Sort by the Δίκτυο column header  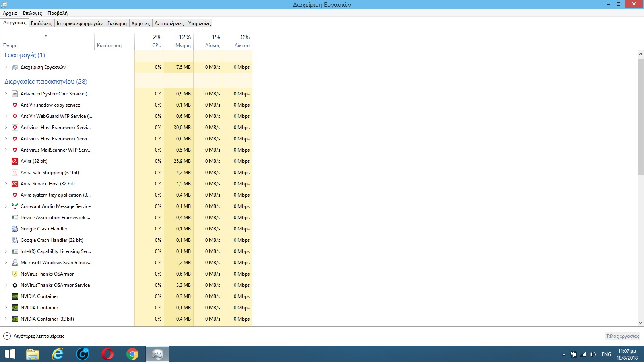[x=237, y=41]
